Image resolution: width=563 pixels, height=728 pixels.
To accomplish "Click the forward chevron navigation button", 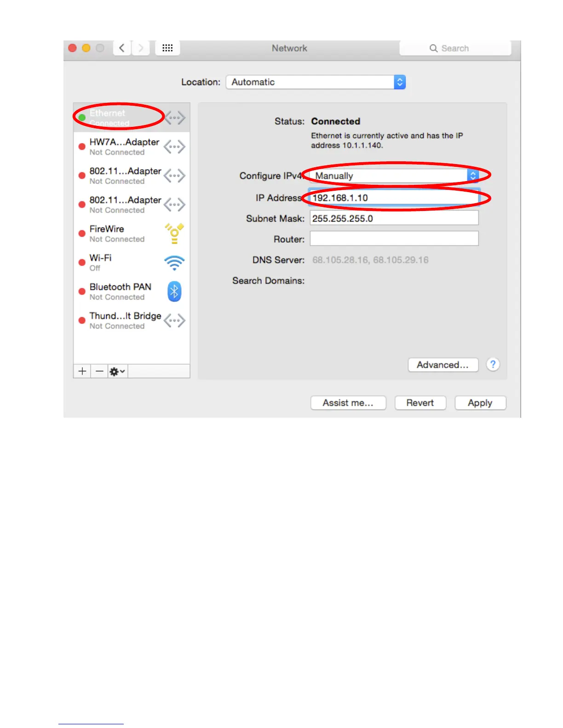I will [141, 48].
